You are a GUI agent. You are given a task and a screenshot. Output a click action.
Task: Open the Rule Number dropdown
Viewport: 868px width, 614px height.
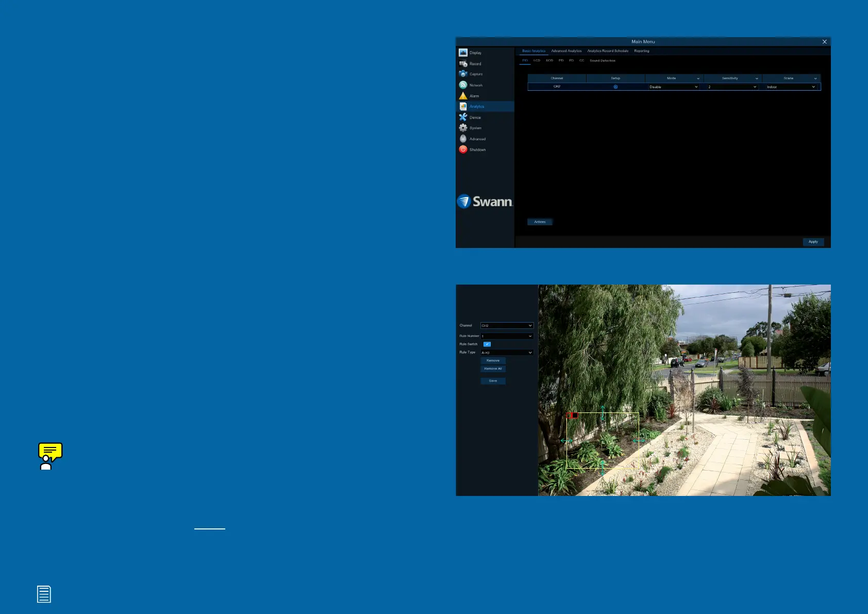pyautogui.click(x=507, y=336)
